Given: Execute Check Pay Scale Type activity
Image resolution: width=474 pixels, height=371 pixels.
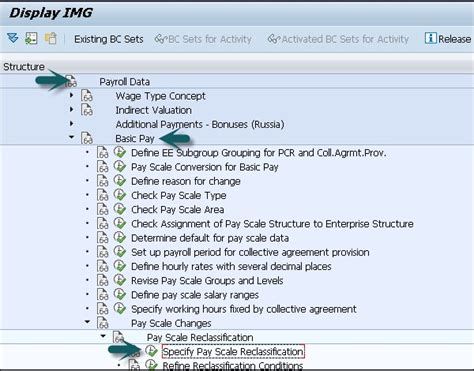Looking at the screenshot, I should pyautogui.click(x=120, y=195).
